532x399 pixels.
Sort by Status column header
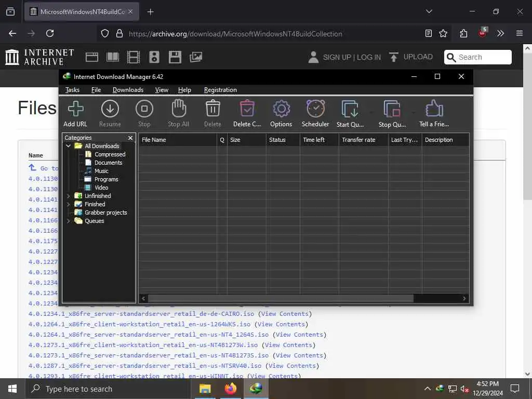tap(283, 140)
